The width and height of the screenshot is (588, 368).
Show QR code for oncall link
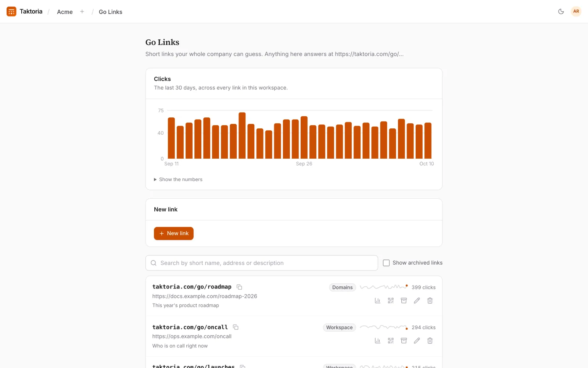click(391, 341)
